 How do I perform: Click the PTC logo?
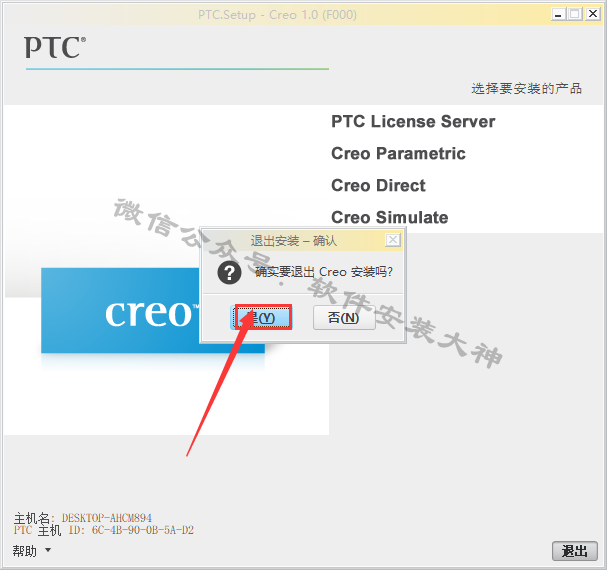click(55, 47)
